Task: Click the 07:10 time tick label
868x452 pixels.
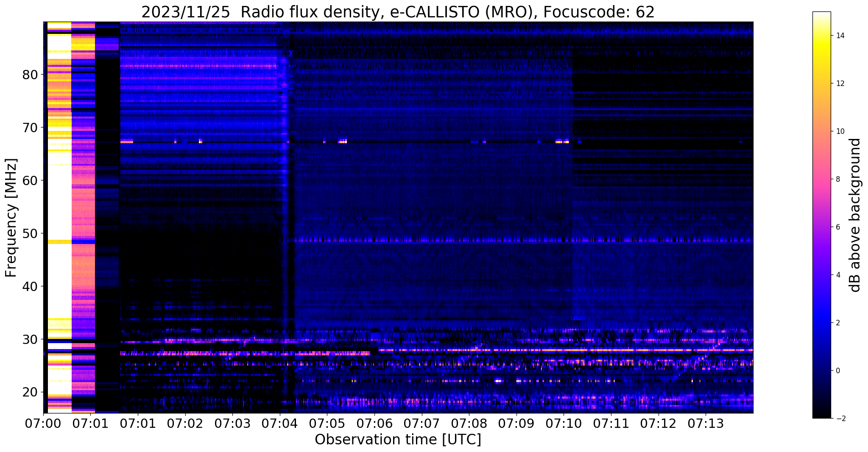Action: click(564, 423)
